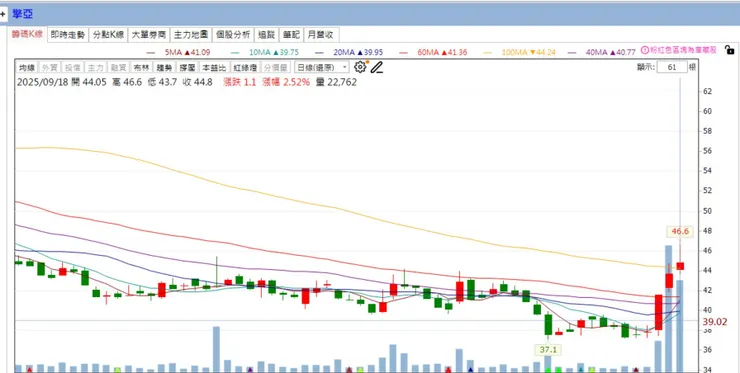Click the 量 22,762 volume value
Viewport: 740px width, 373px height.
pos(336,82)
